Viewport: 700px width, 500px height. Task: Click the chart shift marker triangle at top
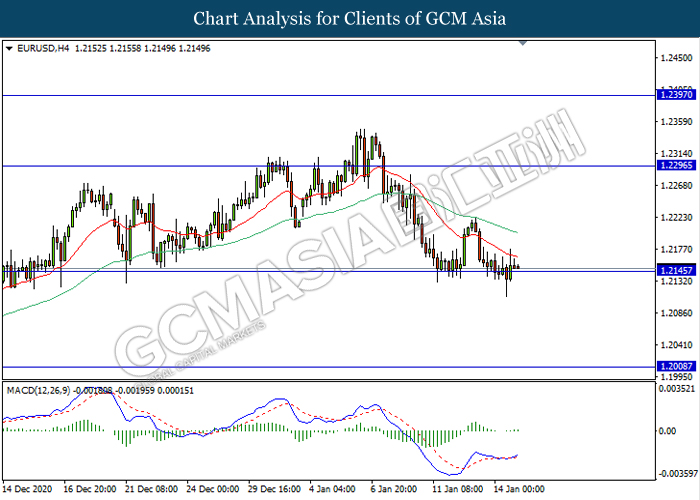pos(523,43)
